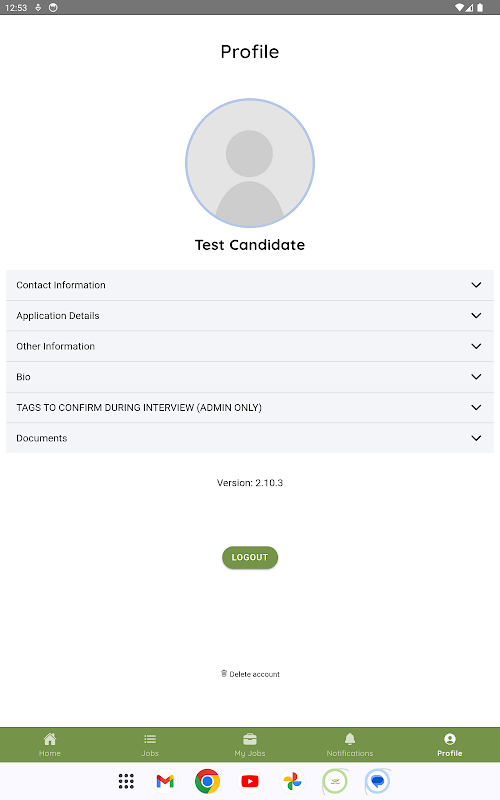
Task: Tap the Delete account link
Action: (x=250, y=674)
